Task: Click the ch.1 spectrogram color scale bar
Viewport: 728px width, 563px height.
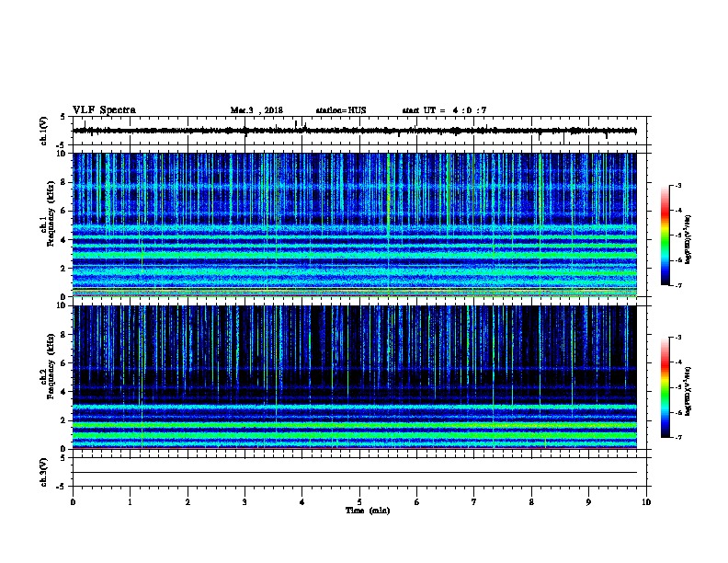Action: click(x=665, y=236)
